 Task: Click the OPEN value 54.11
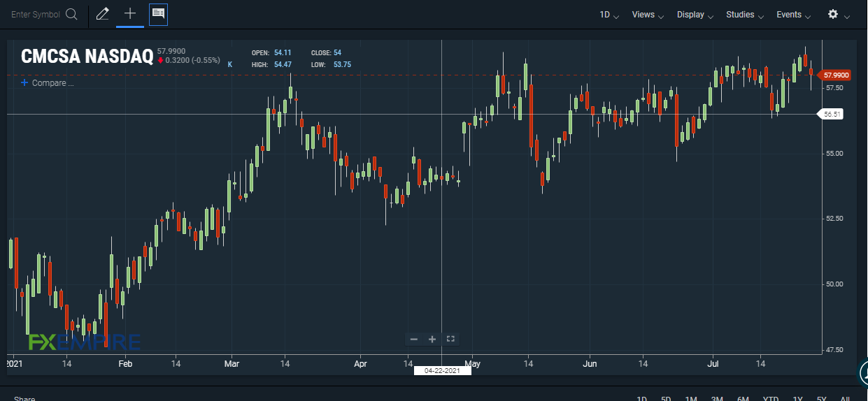point(283,52)
